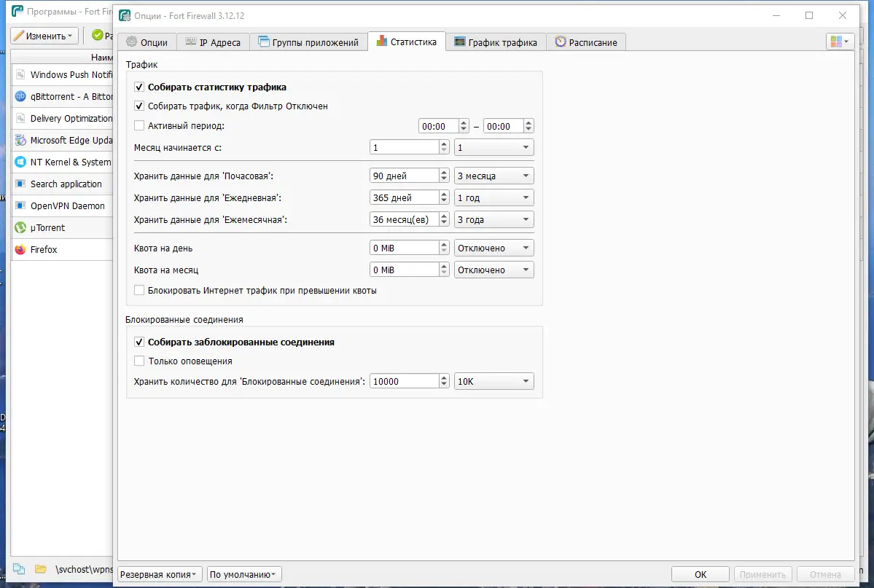Click the Microsoft Edge Update icon
874x588 pixels.
(20, 140)
